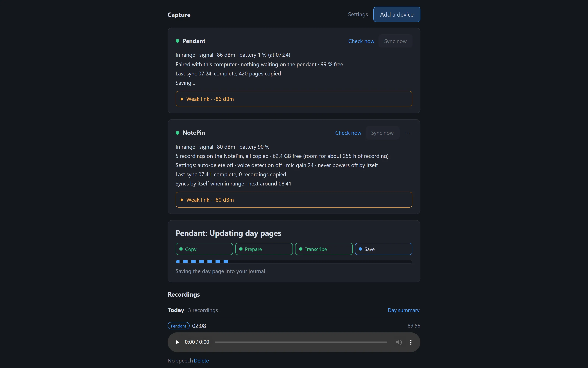Click the Pendant green status dot

(177, 41)
